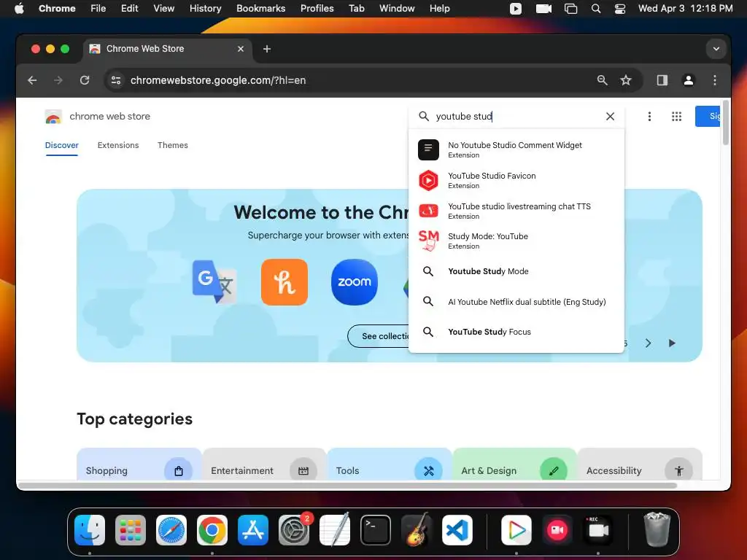Open Chrome's three-dot browser menu
This screenshot has width=747, height=560.
(x=715, y=80)
